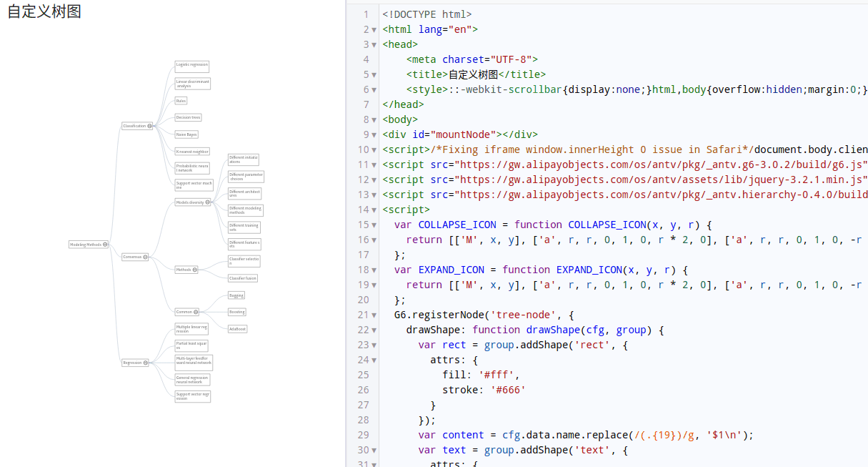Click the General regression neural network node
Viewport: 868px width, 467px height.
pos(193,380)
